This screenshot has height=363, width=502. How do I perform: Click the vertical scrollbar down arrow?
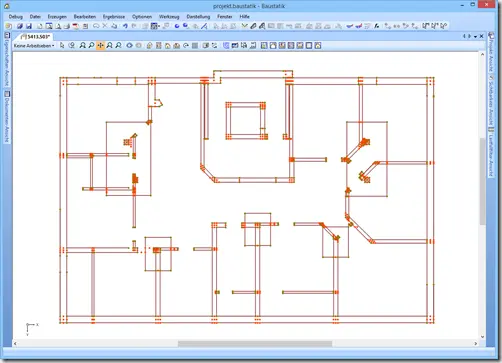click(482, 337)
